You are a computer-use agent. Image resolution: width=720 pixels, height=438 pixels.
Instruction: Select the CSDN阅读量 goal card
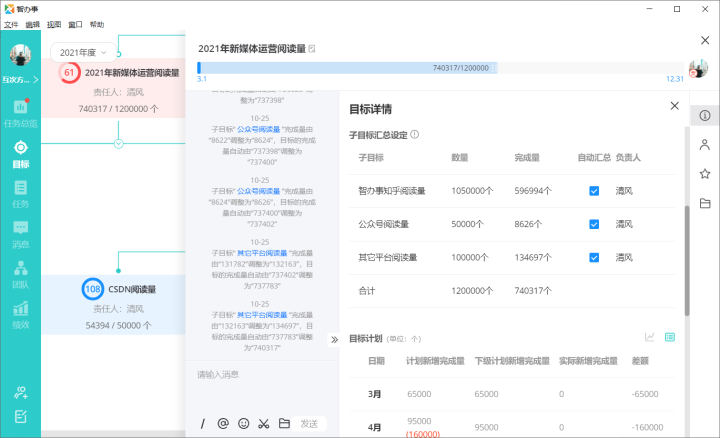click(113, 305)
